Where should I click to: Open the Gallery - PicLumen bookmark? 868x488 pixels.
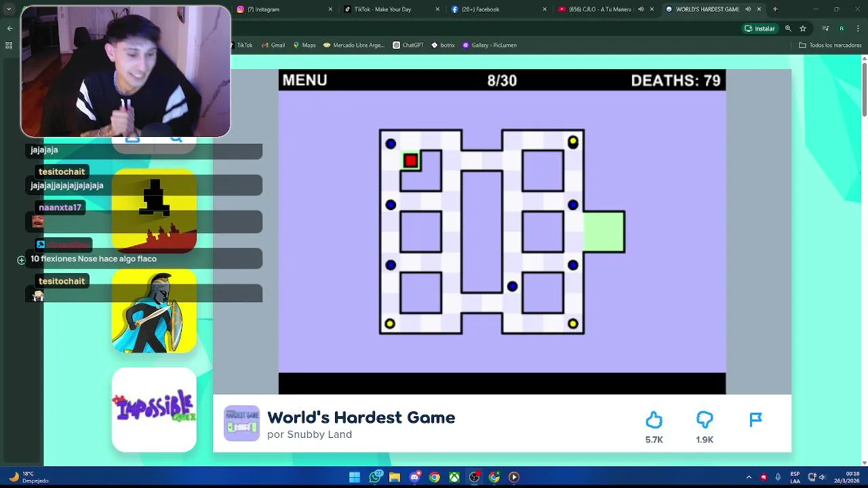pyautogui.click(x=490, y=45)
